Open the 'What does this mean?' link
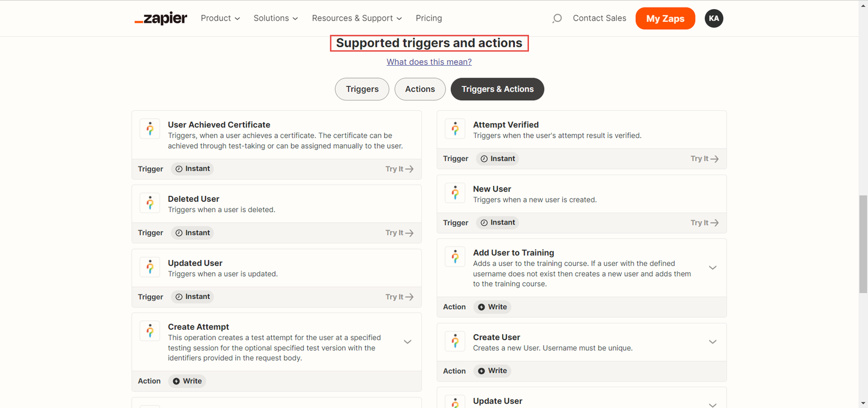This screenshot has height=408, width=868. point(429,62)
